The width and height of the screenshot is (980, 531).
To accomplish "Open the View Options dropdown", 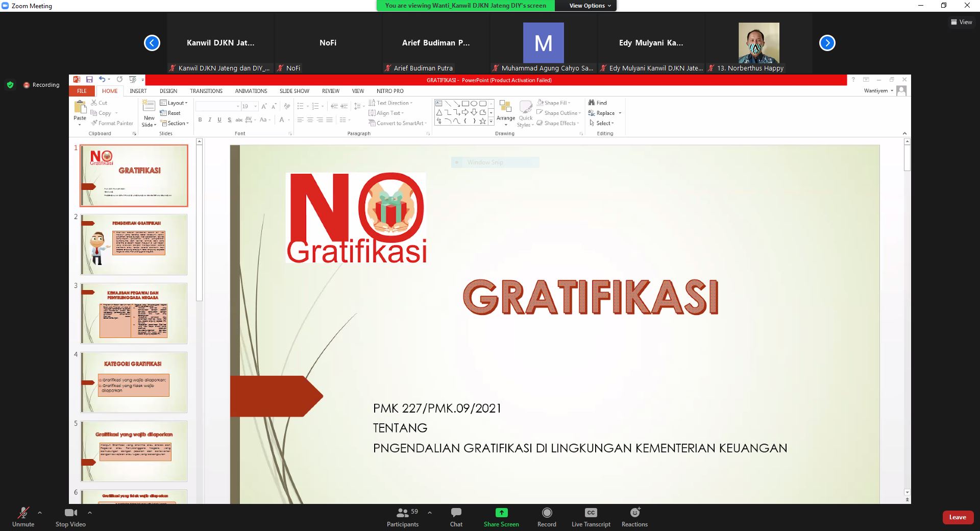I will 590,6.
